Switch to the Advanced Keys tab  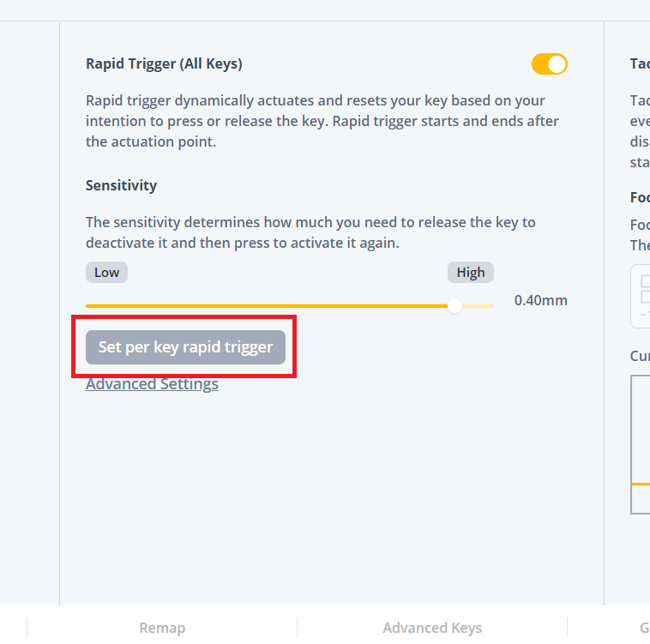432,628
